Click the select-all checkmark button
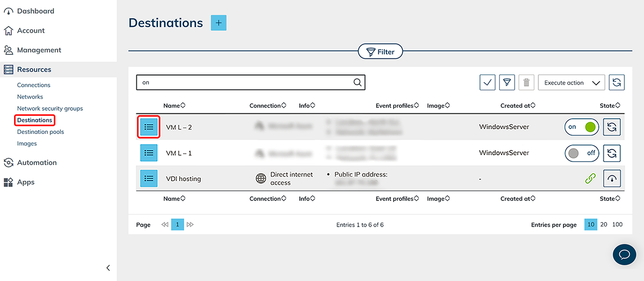 488,83
